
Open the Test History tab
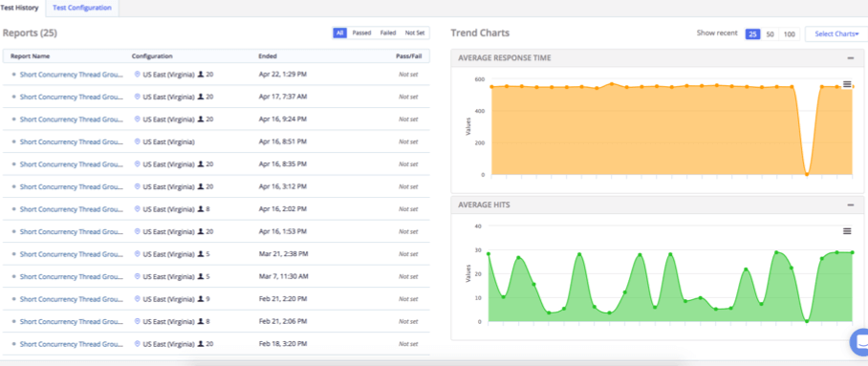click(x=19, y=8)
